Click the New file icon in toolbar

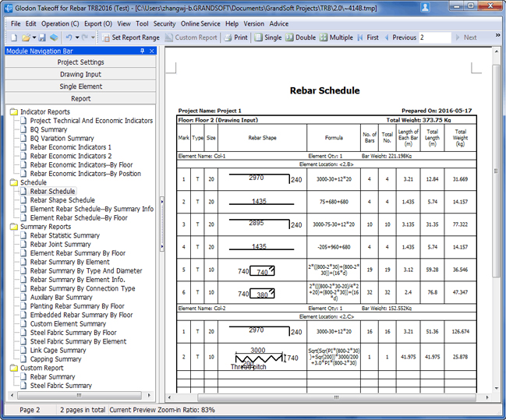(12, 37)
